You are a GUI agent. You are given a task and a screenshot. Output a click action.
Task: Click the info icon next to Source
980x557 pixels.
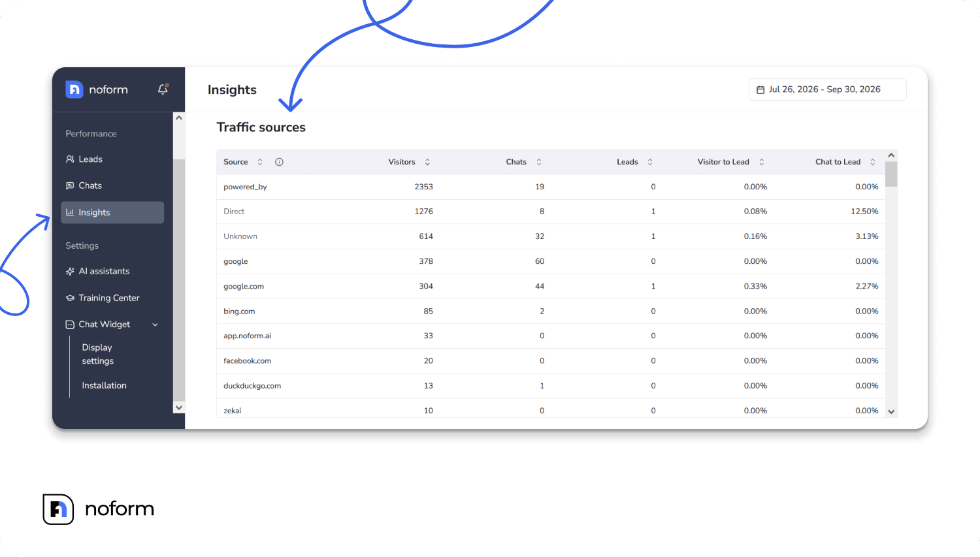[279, 162]
